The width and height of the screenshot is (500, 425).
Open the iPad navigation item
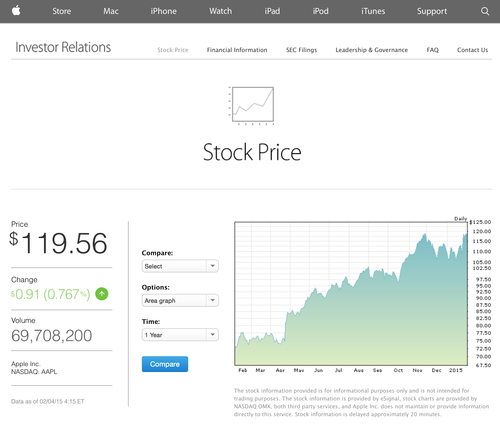(x=272, y=11)
